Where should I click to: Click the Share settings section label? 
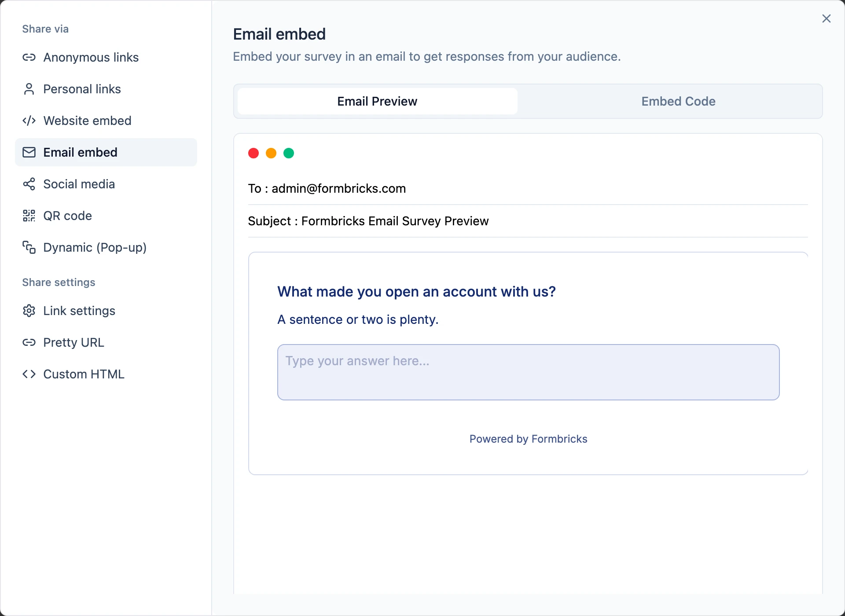[59, 282]
